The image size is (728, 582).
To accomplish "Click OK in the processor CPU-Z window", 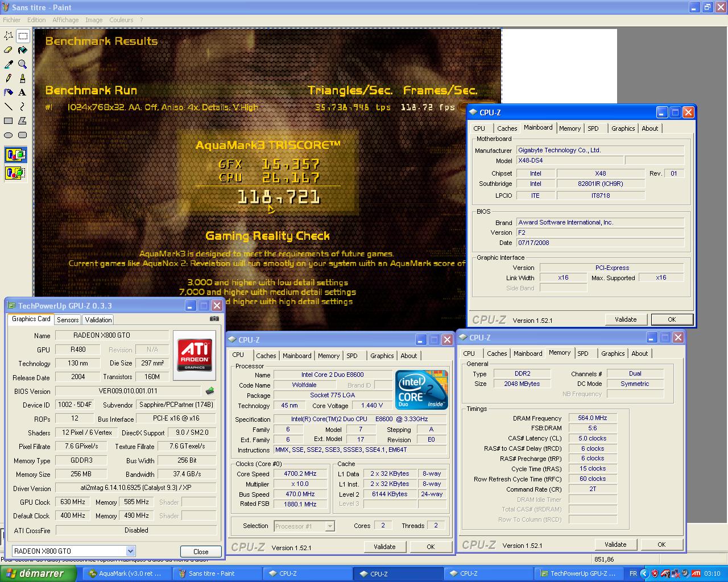I will (x=431, y=547).
